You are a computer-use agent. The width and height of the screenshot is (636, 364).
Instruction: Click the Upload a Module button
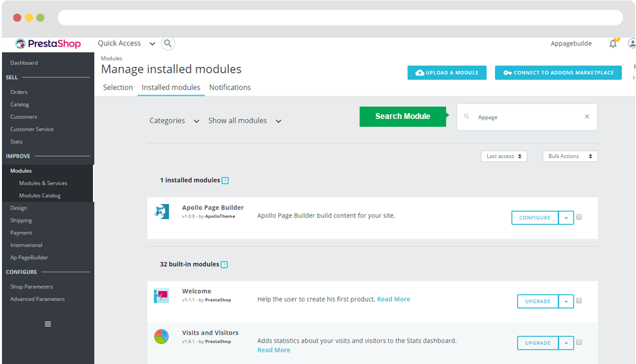[447, 73]
